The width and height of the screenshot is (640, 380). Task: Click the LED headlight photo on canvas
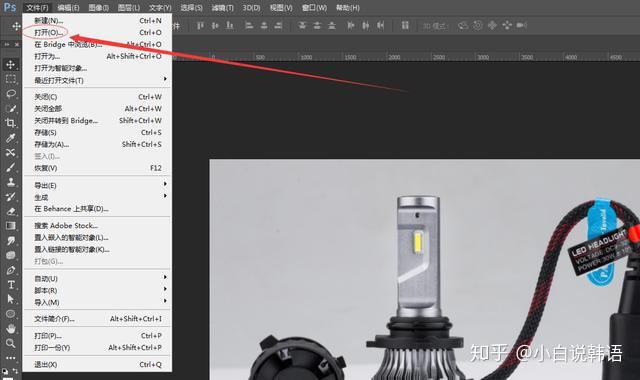click(x=424, y=269)
